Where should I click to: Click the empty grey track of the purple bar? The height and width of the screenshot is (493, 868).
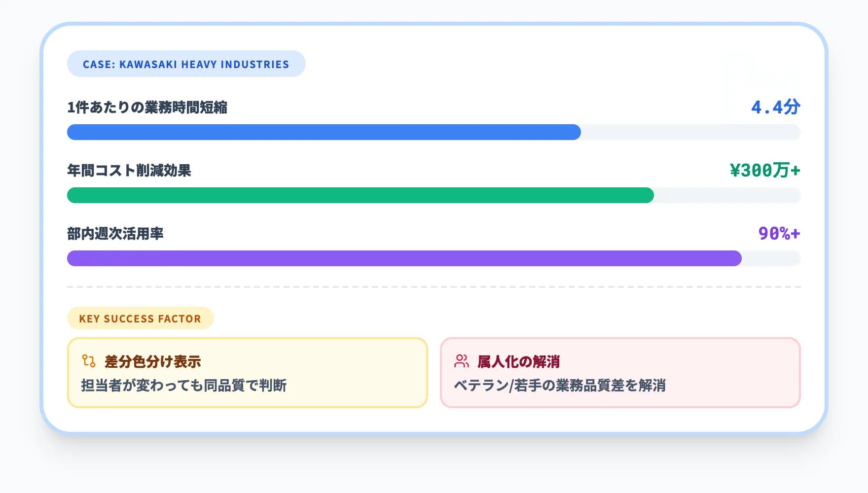click(771, 258)
